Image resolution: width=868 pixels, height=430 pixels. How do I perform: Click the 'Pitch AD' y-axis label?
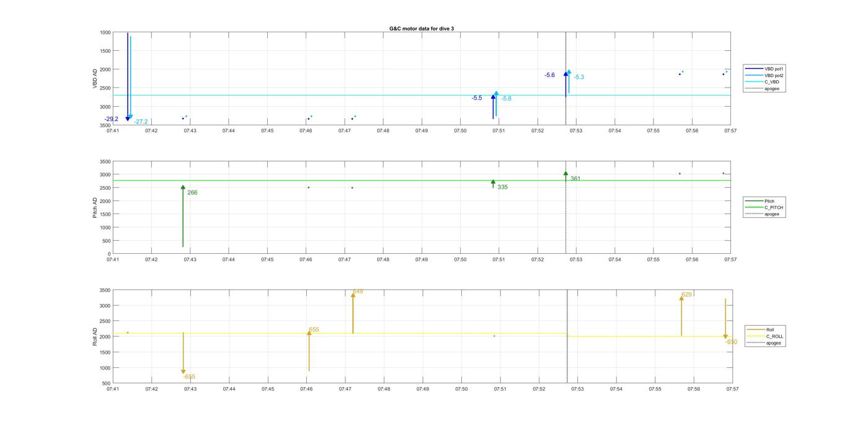(x=95, y=207)
